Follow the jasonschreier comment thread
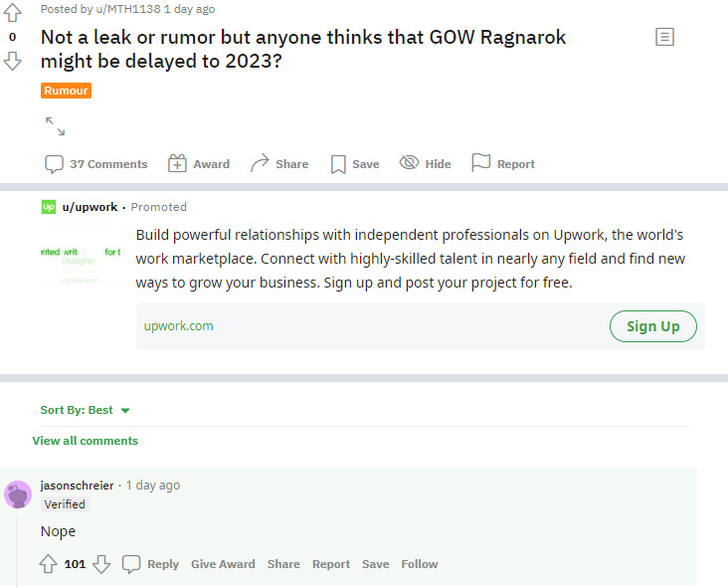Viewport: 728px width, 588px height. point(420,564)
